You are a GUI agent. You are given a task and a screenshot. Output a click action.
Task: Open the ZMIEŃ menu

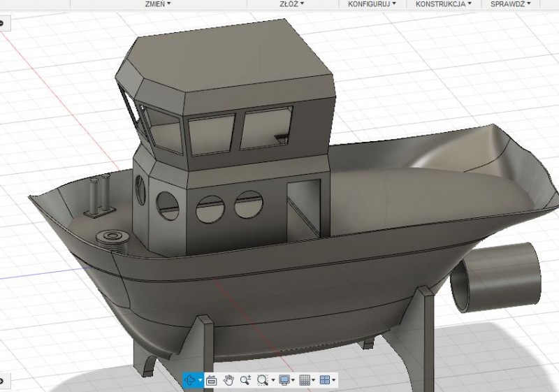pos(158,4)
